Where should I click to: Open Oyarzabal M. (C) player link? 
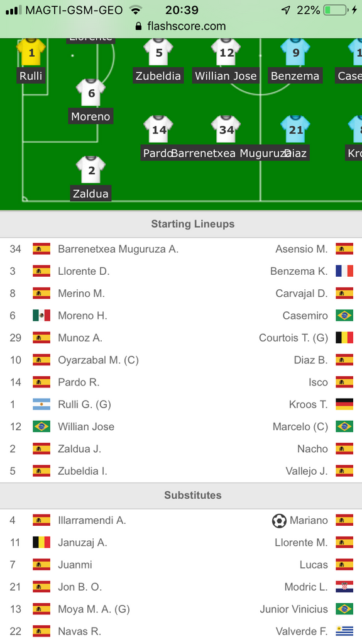98,360
